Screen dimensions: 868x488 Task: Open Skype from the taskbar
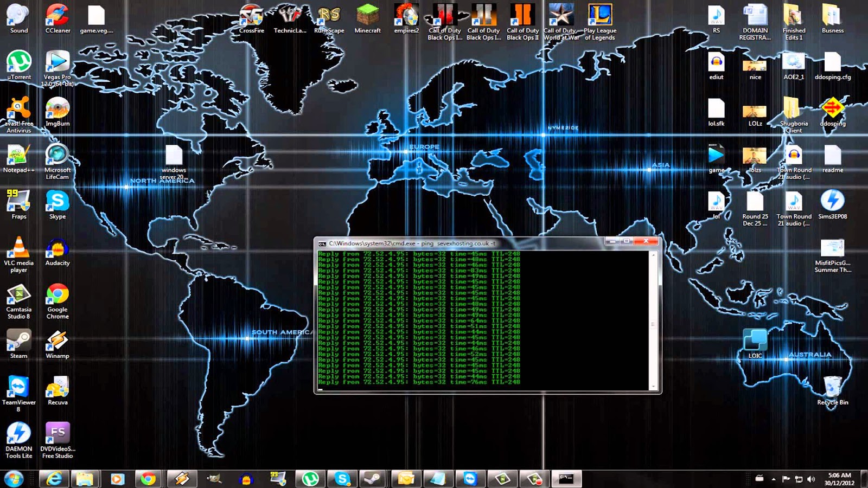pos(342,478)
